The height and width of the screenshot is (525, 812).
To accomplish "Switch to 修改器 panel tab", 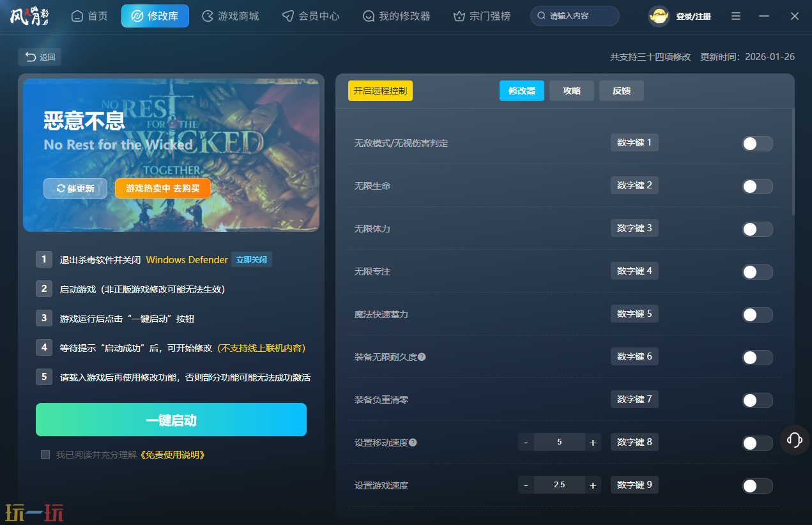I will pos(522,91).
